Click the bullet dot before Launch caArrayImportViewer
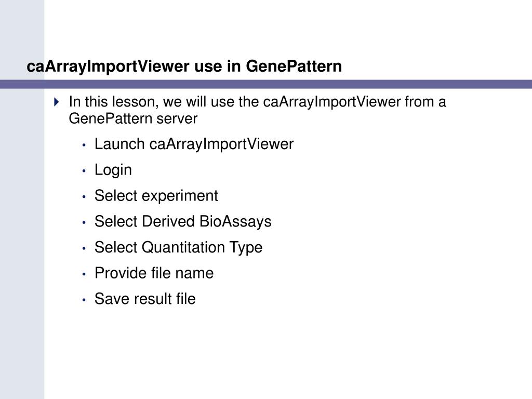The width and height of the screenshot is (532, 399). coord(84,145)
